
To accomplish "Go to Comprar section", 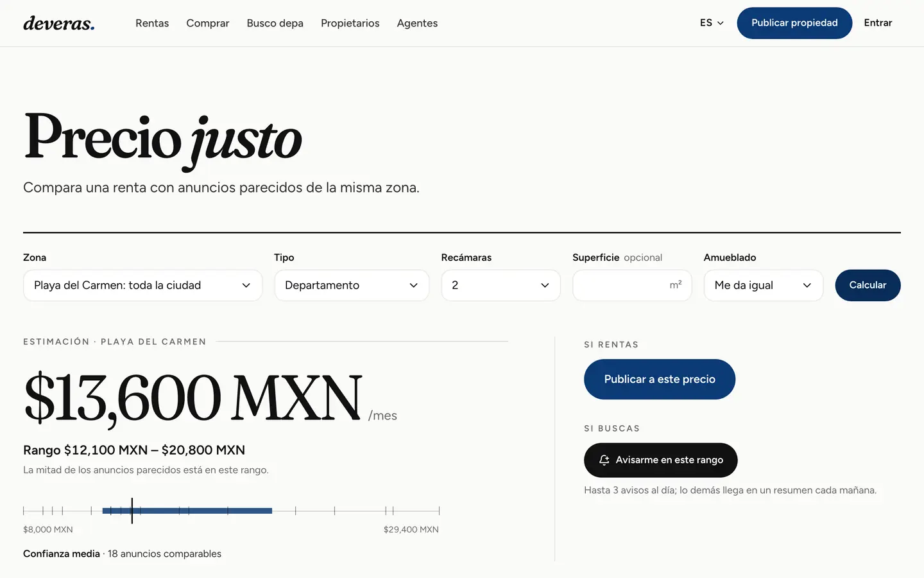I will click(207, 23).
